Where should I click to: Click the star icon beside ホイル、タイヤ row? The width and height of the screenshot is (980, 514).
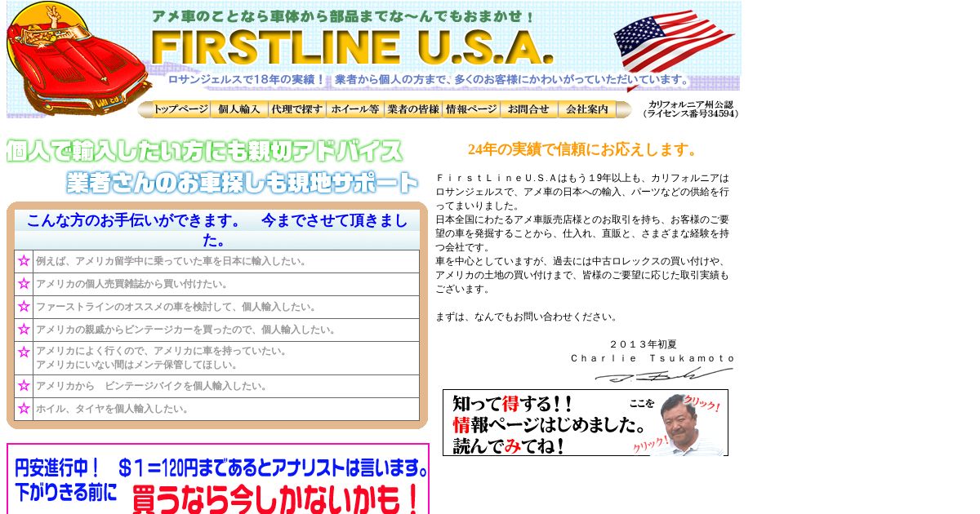point(24,409)
